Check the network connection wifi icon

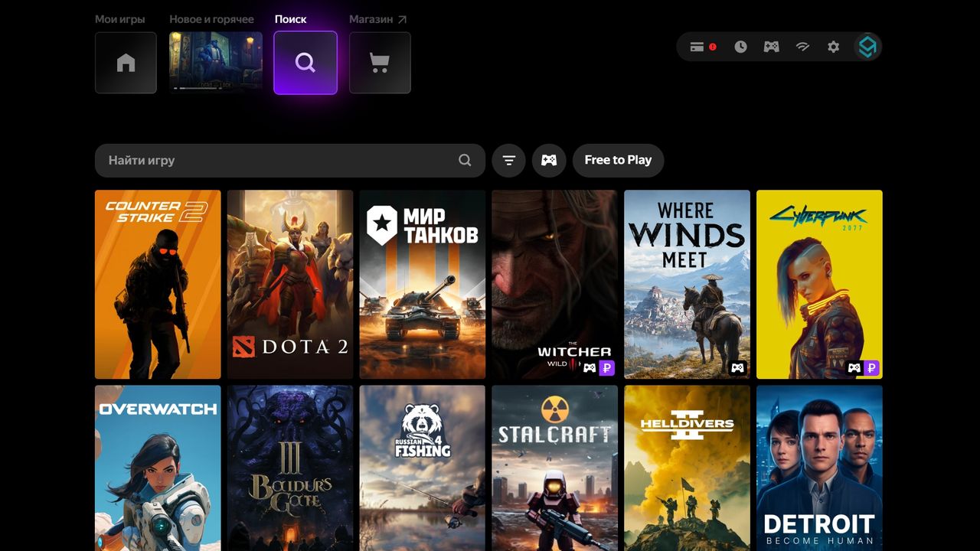802,47
